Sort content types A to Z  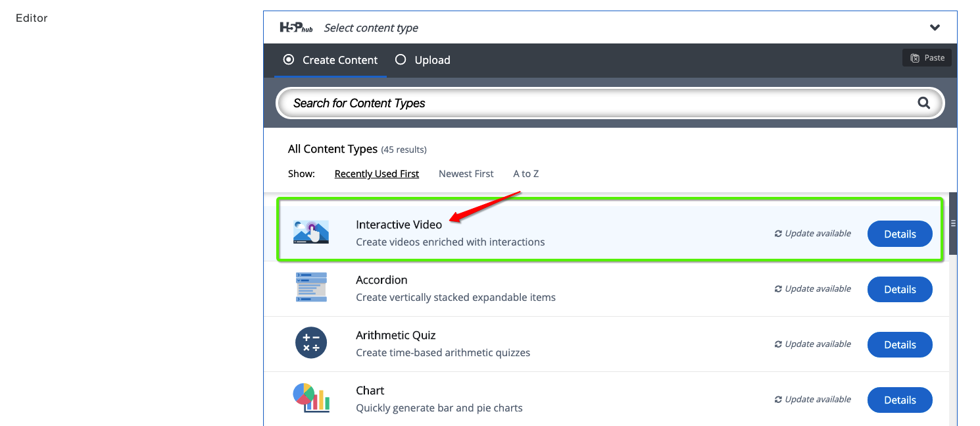click(526, 174)
